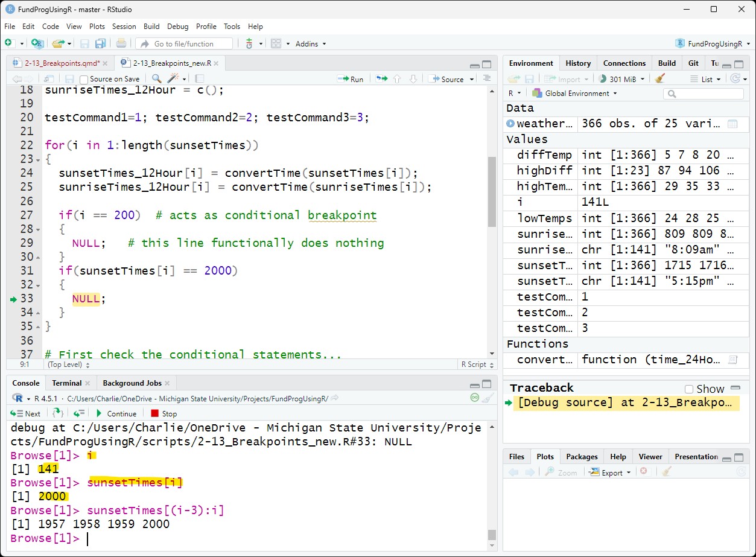
Task: Click Continue in the debug toolbar
Action: tap(116, 413)
